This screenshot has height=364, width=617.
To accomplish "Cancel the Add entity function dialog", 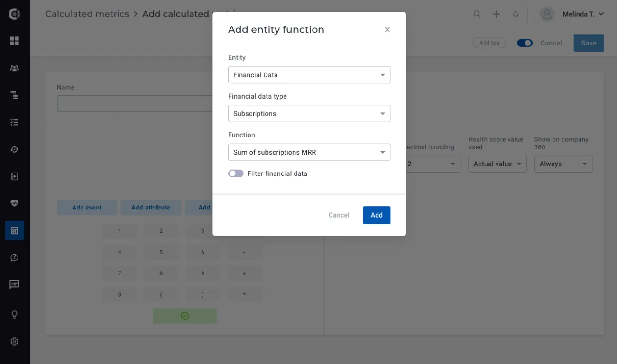I will click(x=339, y=215).
